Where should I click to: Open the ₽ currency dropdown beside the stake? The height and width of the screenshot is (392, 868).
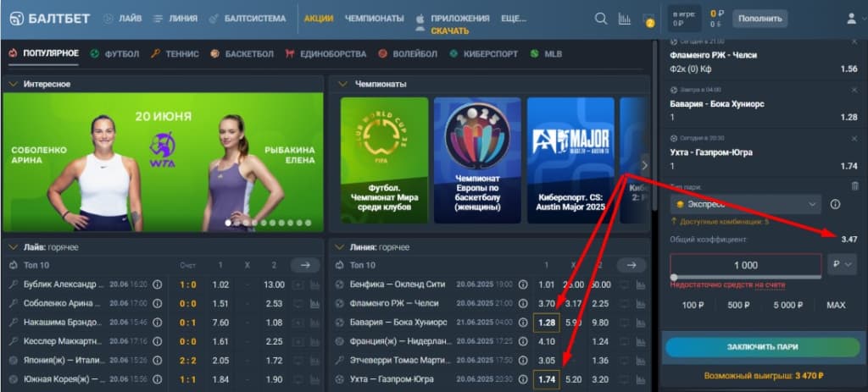point(842,265)
